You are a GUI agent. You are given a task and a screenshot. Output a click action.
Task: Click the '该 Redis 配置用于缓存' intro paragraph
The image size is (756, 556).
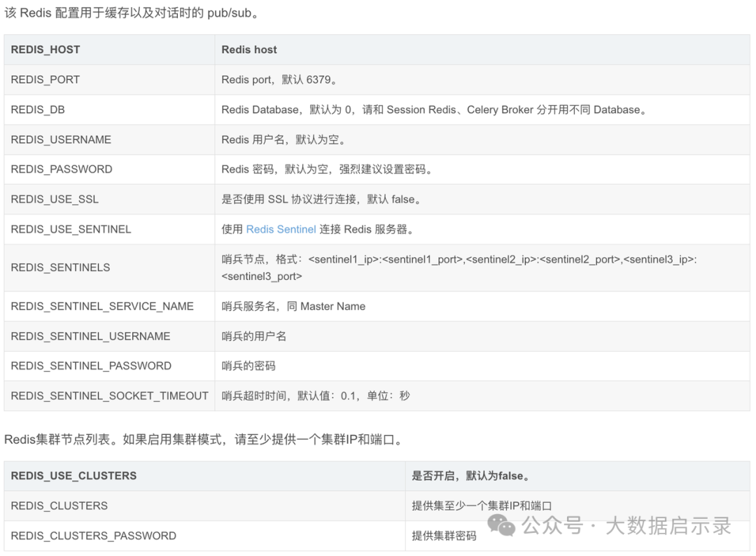[132, 13]
